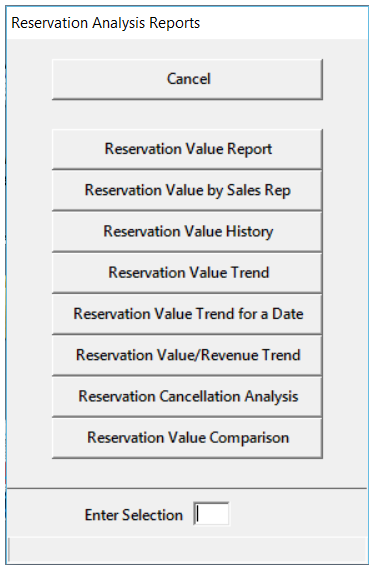Select Reservation Value by Sales Rep
374x565 pixels.
coord(187,190)
